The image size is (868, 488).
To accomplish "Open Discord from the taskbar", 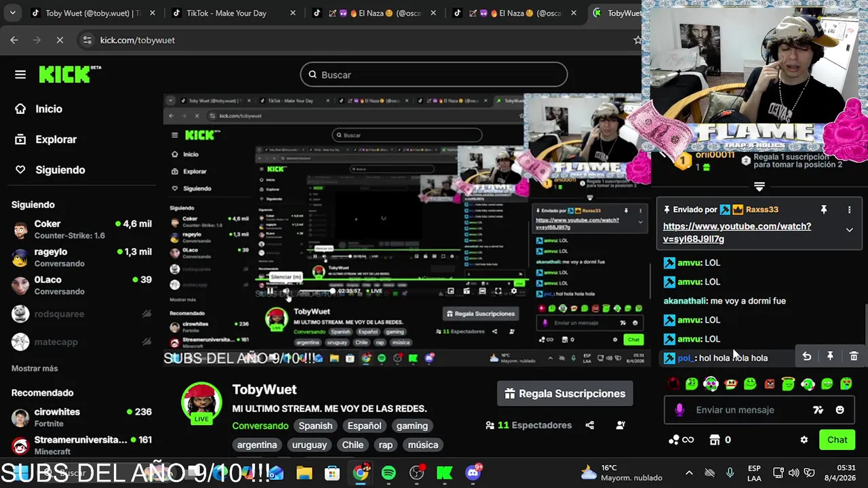I will (x=473, y=472).
